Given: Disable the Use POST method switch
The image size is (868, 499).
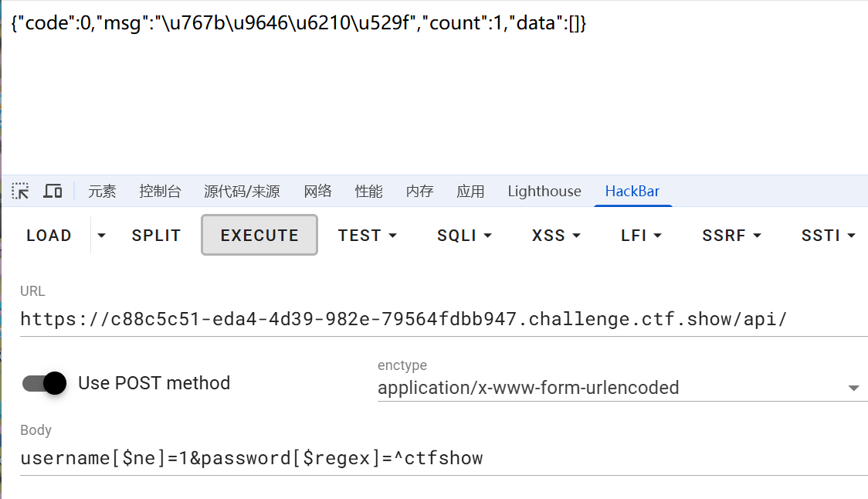Looking at the screenshot, I should pyautogui.click(x=44, y=383).
